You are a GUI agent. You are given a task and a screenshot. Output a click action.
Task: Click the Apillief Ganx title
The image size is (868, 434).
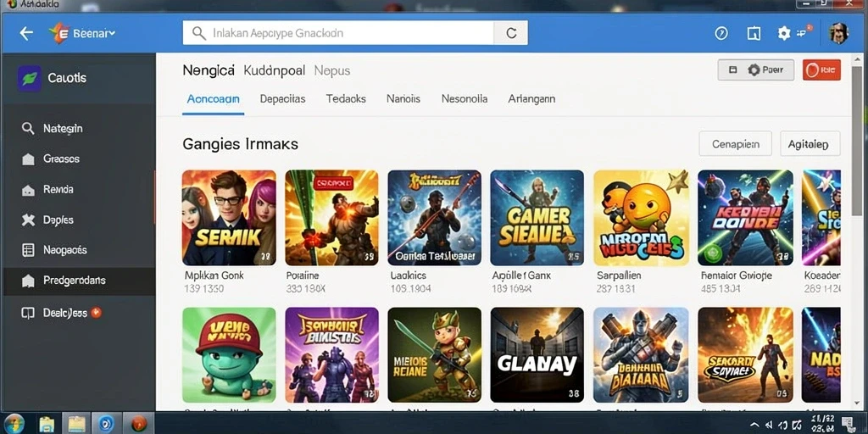click(520, 275)
